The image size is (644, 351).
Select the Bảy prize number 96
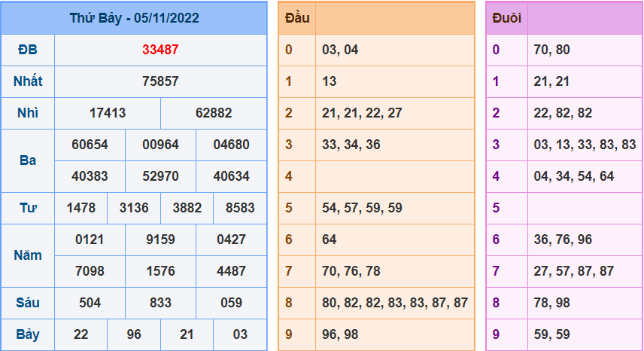(x=134, y=334)
